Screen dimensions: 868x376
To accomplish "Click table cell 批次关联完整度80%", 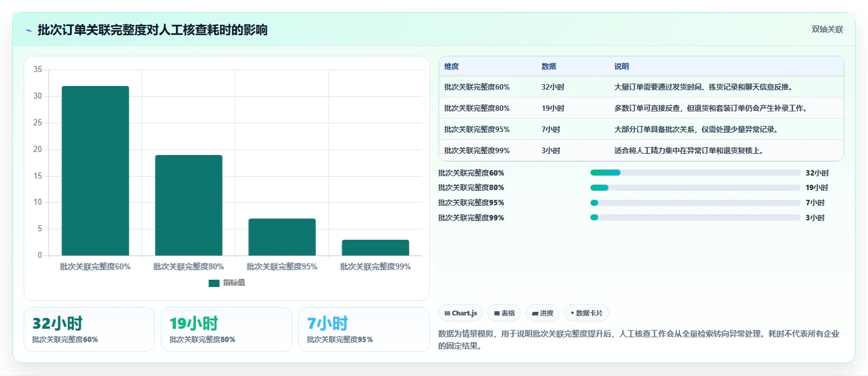I will pos(477,108).
